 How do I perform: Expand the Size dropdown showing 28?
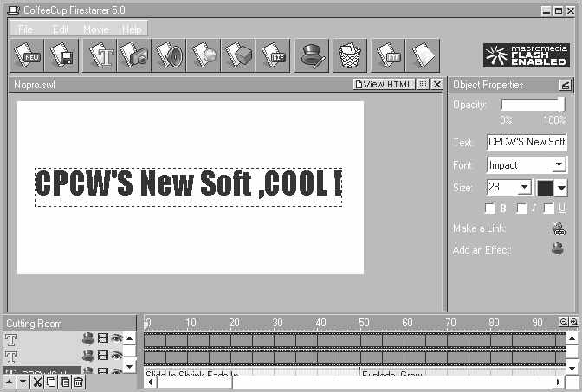click(524, 187)
